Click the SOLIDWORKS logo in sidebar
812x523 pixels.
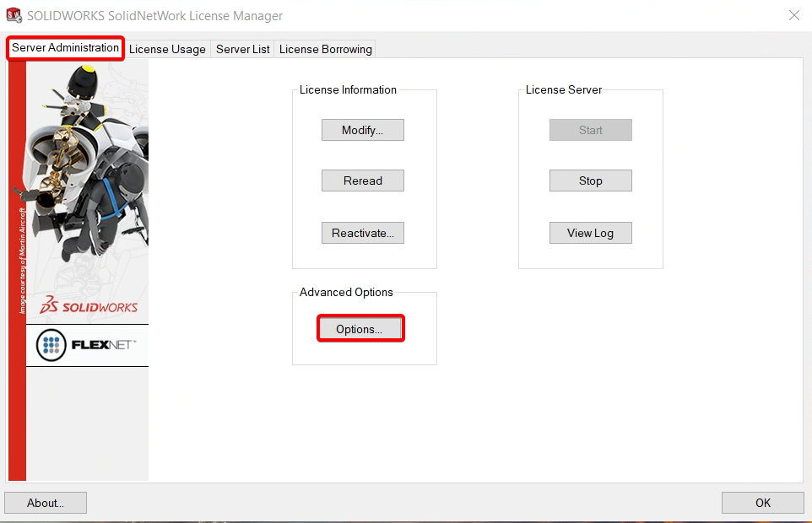click(x=89, y=305)
